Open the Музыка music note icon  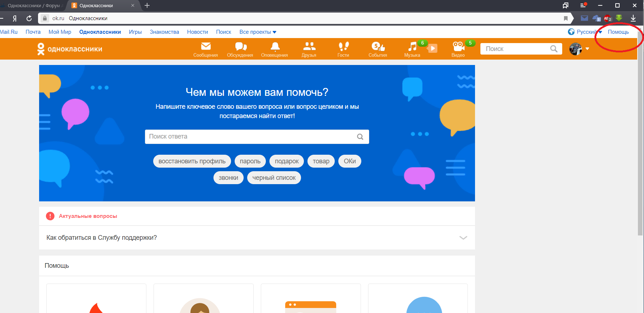coord(412,49)
